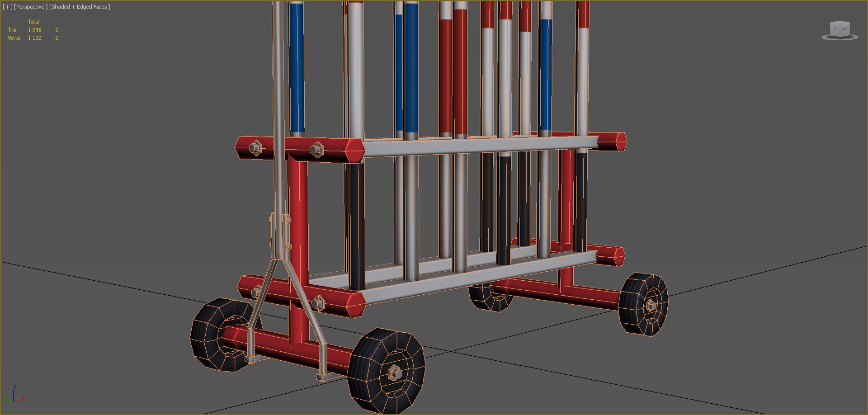Screen dimensions: 868x415
Task: Click the XYZ axis tripod gizmo
Action: [x=14, y=394]
